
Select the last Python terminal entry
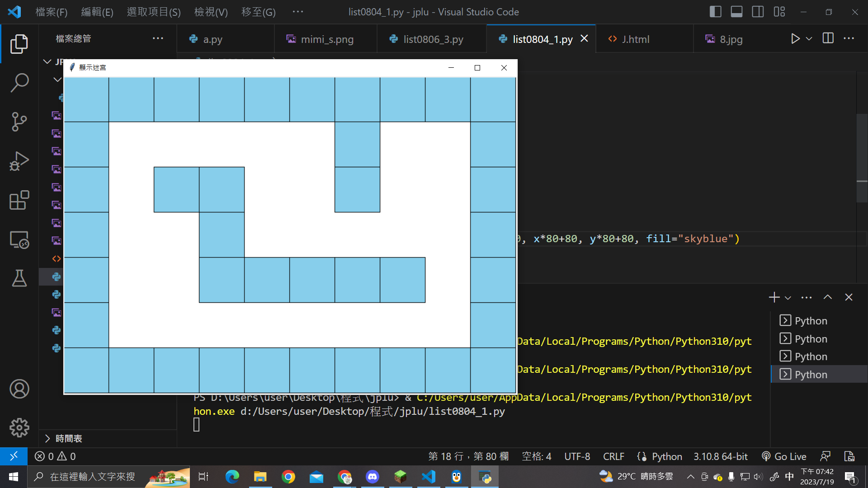[811, 375]
